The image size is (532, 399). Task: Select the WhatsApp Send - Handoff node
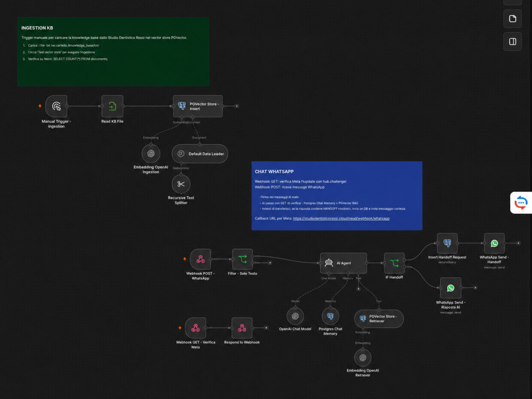coord(494,243)
